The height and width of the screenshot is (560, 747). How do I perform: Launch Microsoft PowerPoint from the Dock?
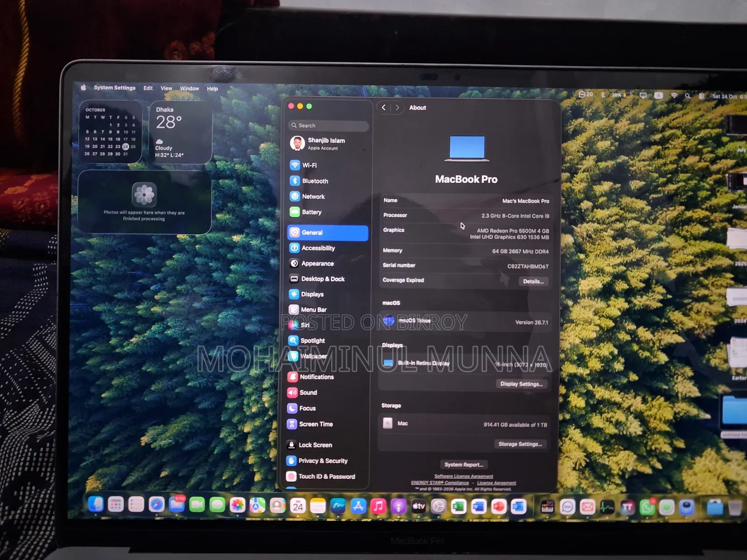(499, 507)
